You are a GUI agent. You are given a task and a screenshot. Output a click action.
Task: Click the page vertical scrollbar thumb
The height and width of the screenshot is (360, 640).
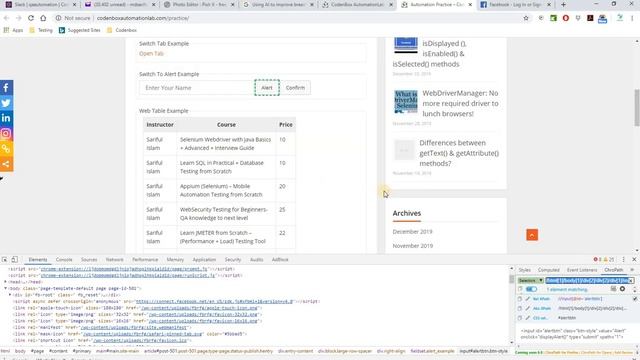(x=637, y=108)
